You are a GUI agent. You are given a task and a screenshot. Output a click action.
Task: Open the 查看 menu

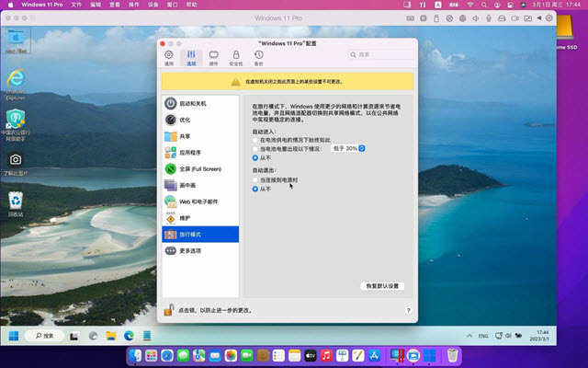point(114,5)
